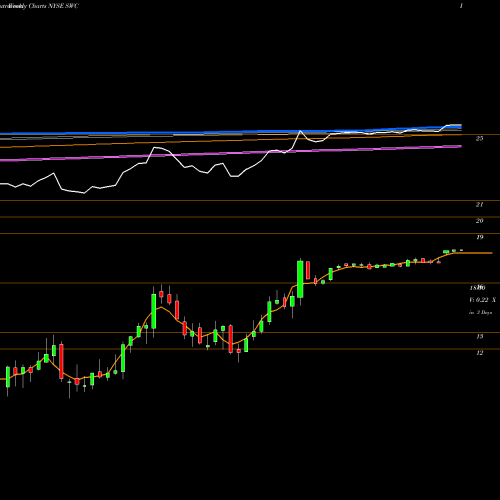Click the long red candlestick at far left
This screenshot has height=500, width=500.
[x=61, y=361]
